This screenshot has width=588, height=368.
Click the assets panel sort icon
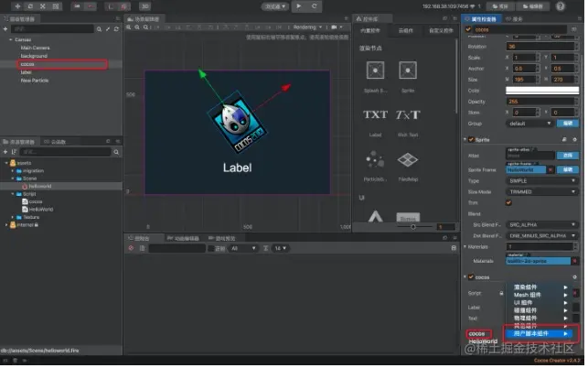click(x=14, y=152)
